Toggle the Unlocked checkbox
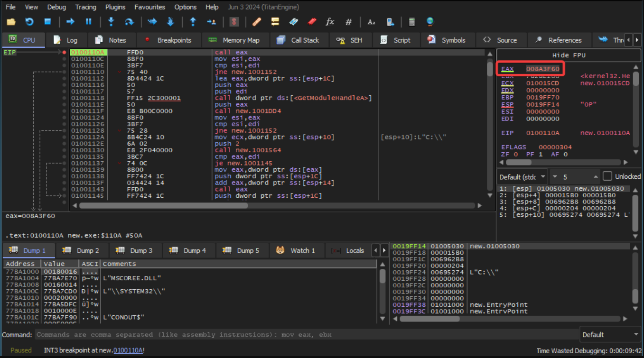The height and width of the screenshot is (358, 644). [607, 176]
